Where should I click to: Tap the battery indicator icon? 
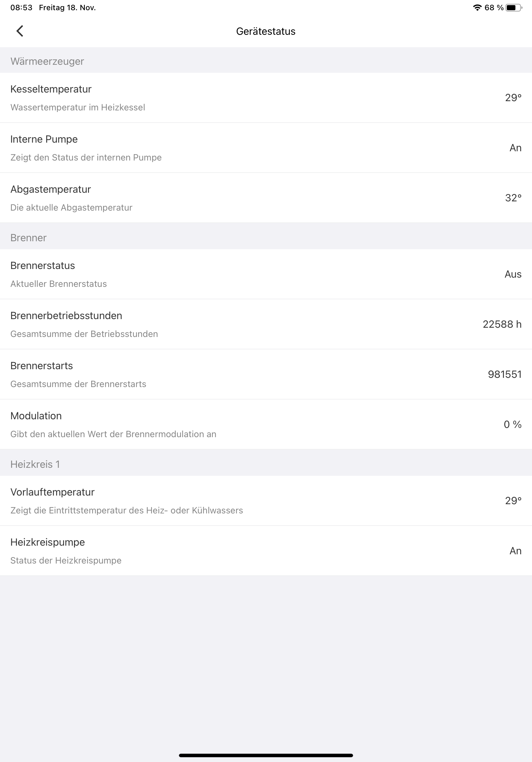(514, 8)
